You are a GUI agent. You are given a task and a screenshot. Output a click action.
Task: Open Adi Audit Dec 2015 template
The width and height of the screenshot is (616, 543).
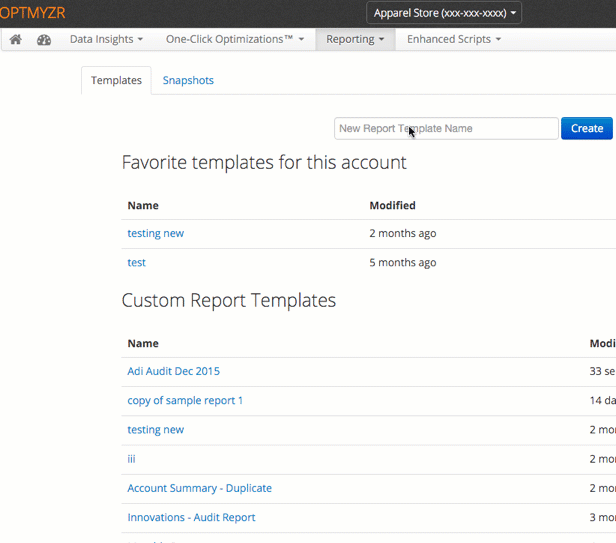tap(174, 372)
